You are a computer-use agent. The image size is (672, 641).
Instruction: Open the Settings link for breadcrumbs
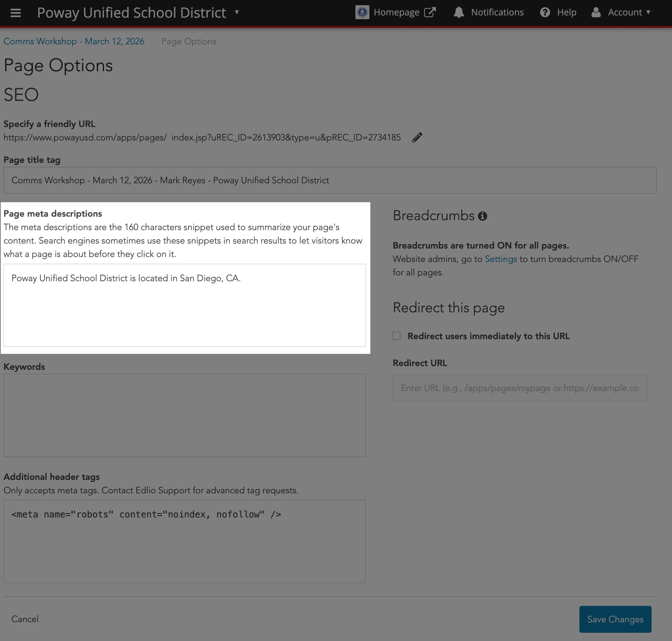click(501, 259)
